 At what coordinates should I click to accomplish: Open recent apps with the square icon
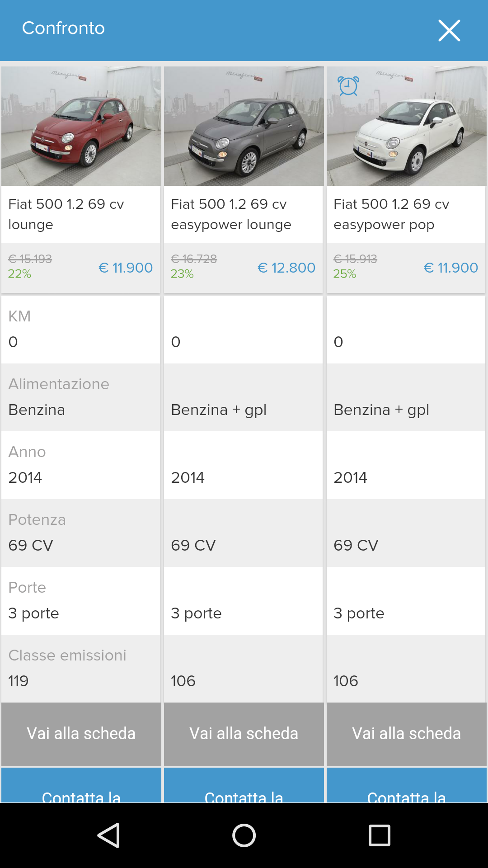click(379, 835)
